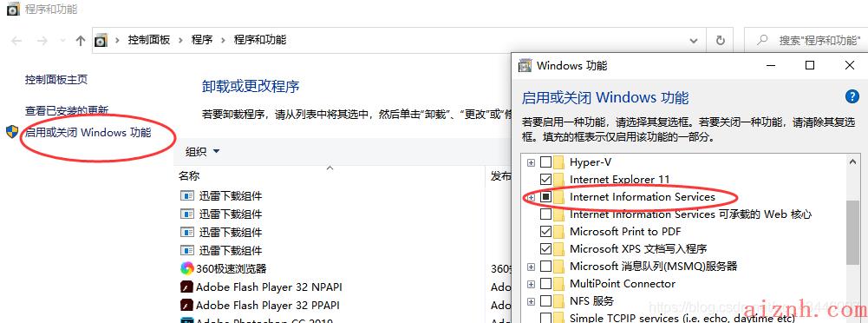Sort by the 名称 column header
Screen dimensions: 868x323
189,176
